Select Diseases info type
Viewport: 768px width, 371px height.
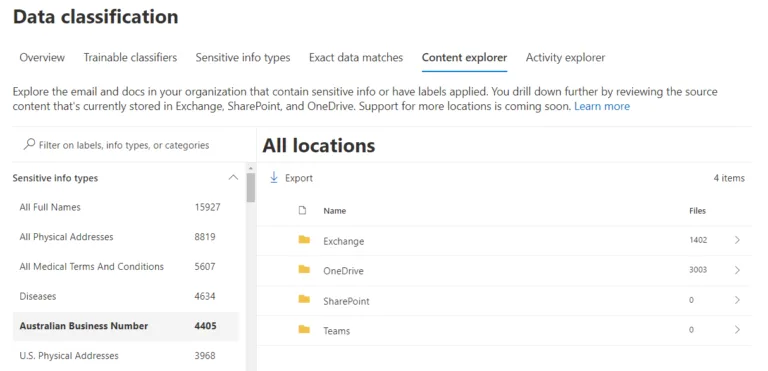pos(38,297)
